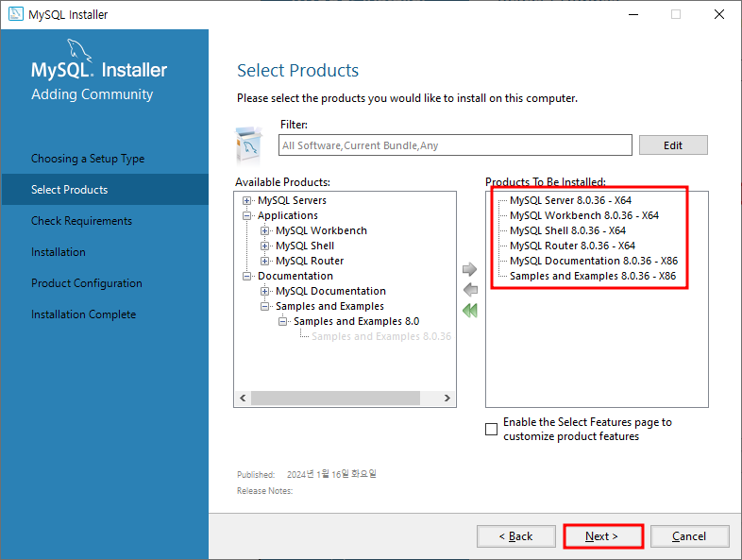Select grayed Samples and Examples 8.0.36 item

click(381, 337)
